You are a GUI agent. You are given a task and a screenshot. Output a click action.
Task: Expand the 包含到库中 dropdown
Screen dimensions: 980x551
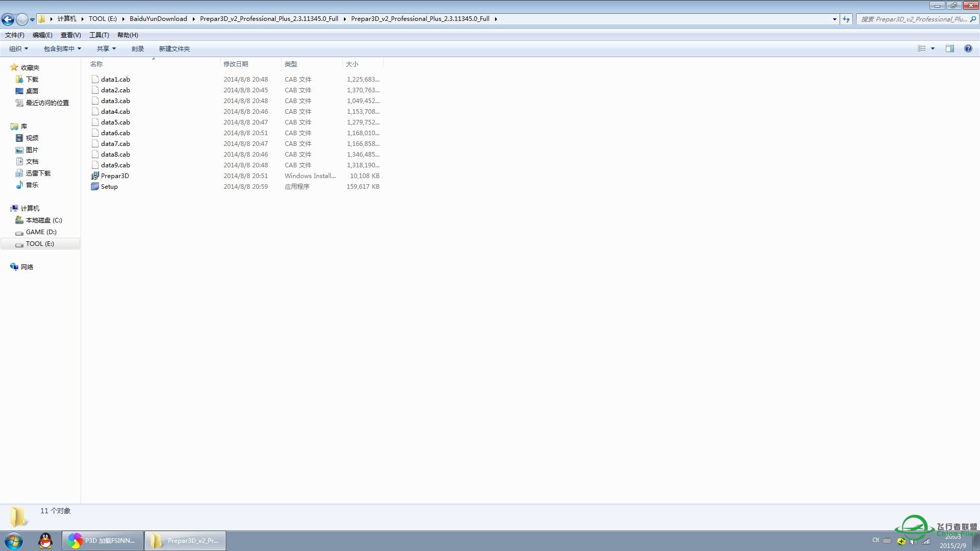pos(62,49)
